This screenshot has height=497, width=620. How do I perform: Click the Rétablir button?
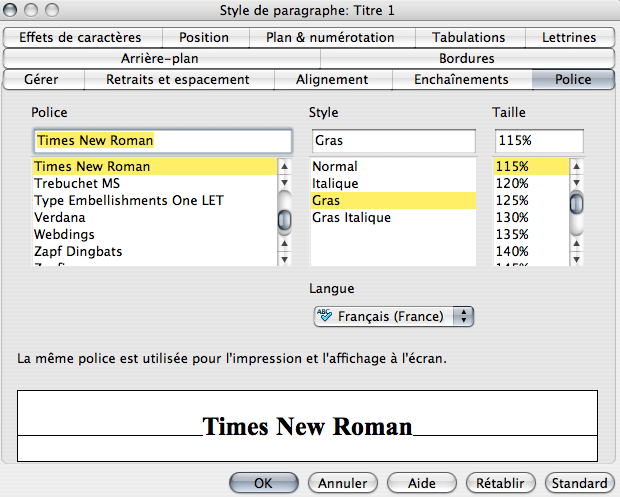pyautogui.click(x=501, y=483)
